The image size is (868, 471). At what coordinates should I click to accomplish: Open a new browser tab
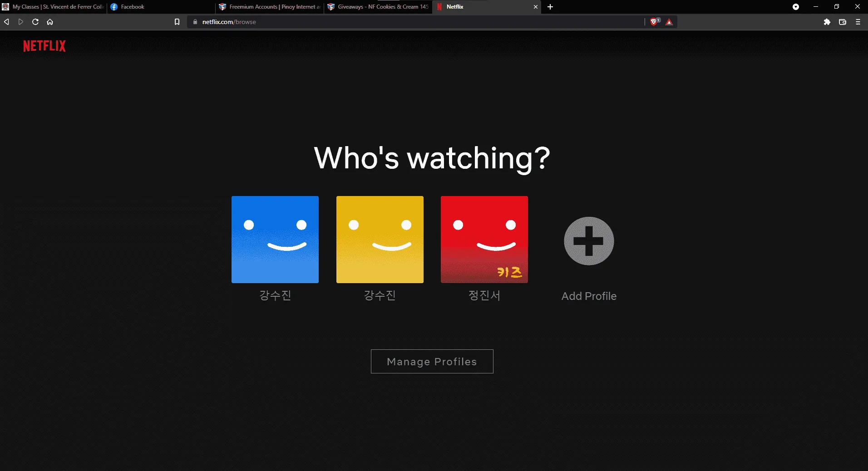[550, 7]
